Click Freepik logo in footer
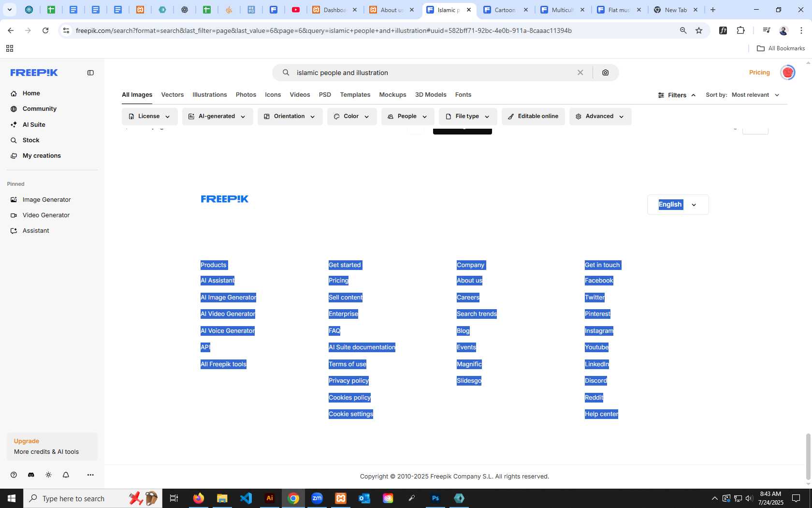Viewport: 812px width, 508px height. [x=225, y=199]
